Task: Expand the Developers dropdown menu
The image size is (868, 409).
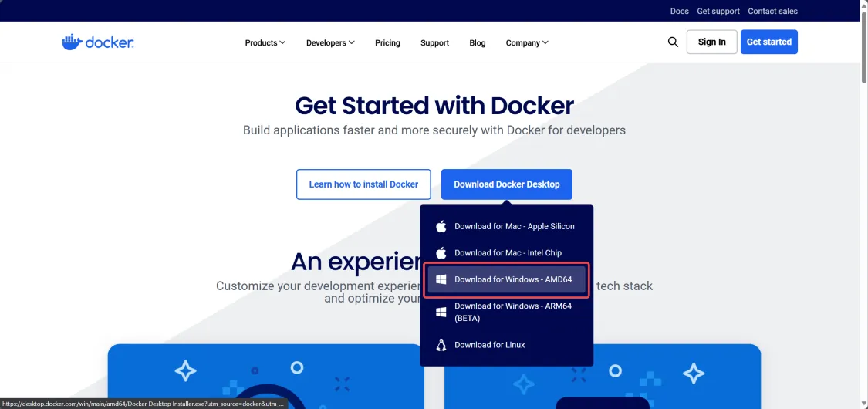Action: 330,42
